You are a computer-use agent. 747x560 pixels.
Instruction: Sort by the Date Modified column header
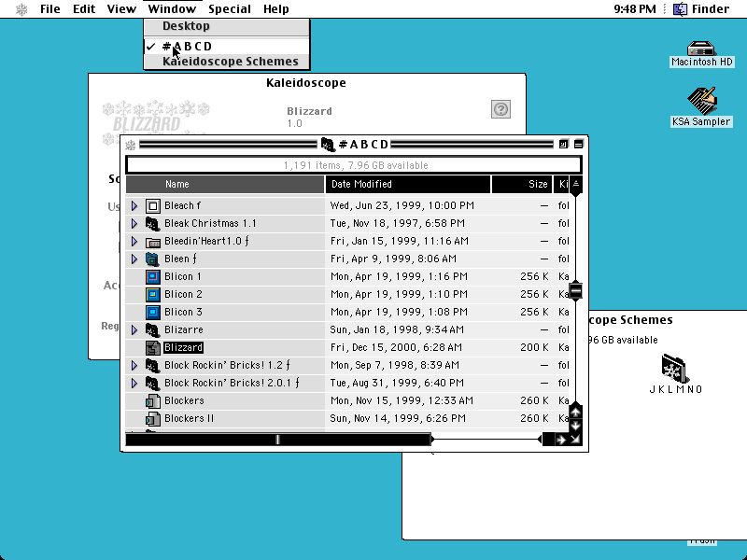[x=408, y=184]
